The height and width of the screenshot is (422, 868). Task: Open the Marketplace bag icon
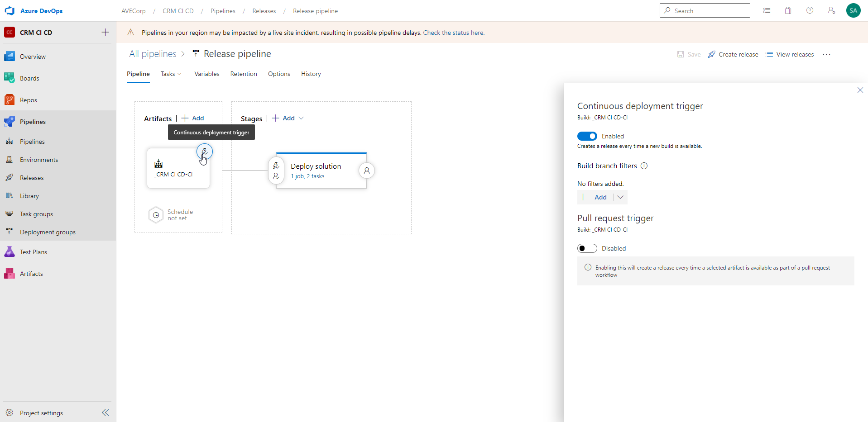point(788,10)
